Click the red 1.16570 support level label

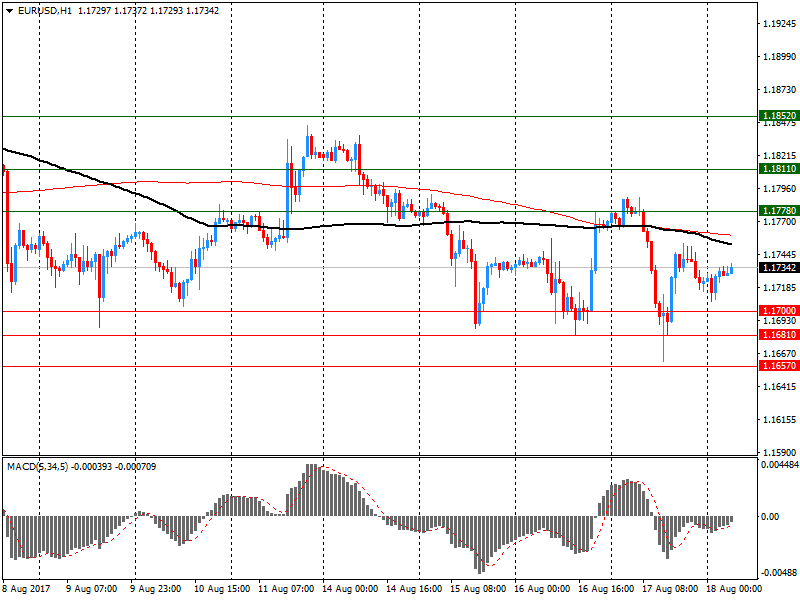point(779,366)
